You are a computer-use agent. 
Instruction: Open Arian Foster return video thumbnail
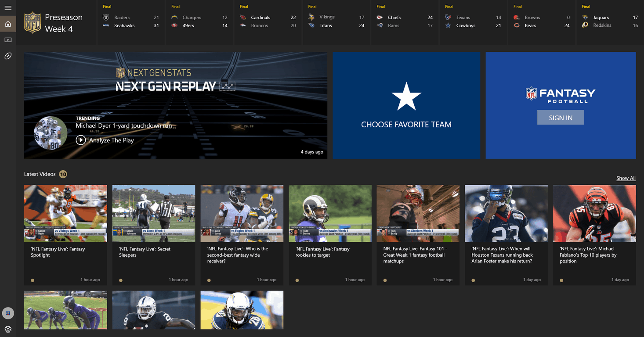coord(506,213)
